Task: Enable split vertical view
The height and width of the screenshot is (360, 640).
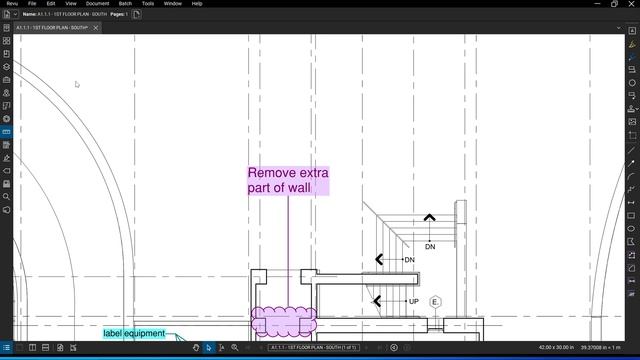Action: tap(32, 348)
